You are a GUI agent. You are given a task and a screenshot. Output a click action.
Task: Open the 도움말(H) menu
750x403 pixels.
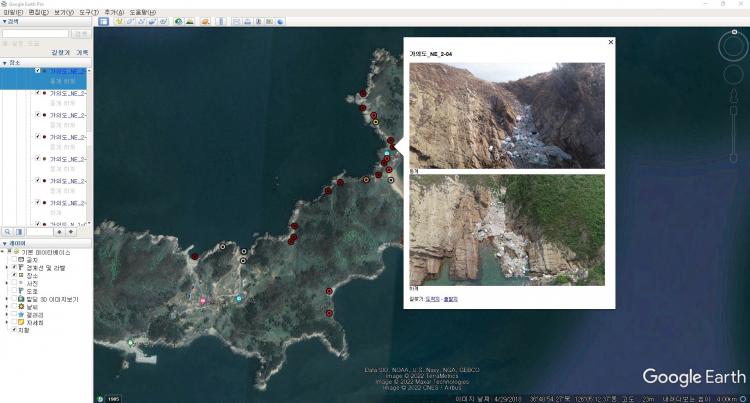[x=143, y=12]
